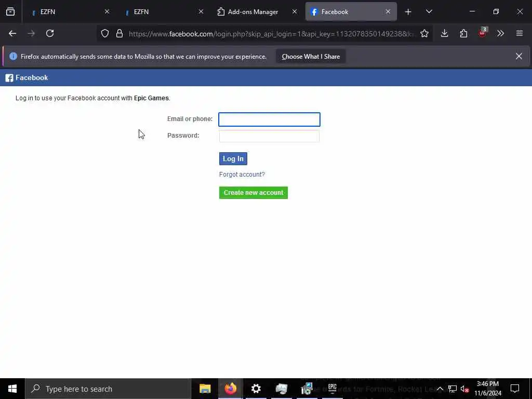Open the computer icon in taskbar
This screenshot has width=532, height=399.
tap(281, 389)
